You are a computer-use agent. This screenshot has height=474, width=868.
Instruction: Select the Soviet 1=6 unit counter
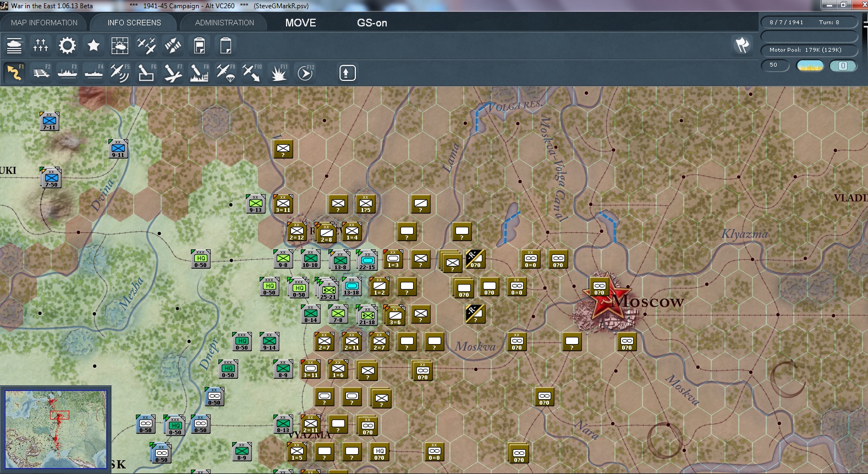[338, 369]
